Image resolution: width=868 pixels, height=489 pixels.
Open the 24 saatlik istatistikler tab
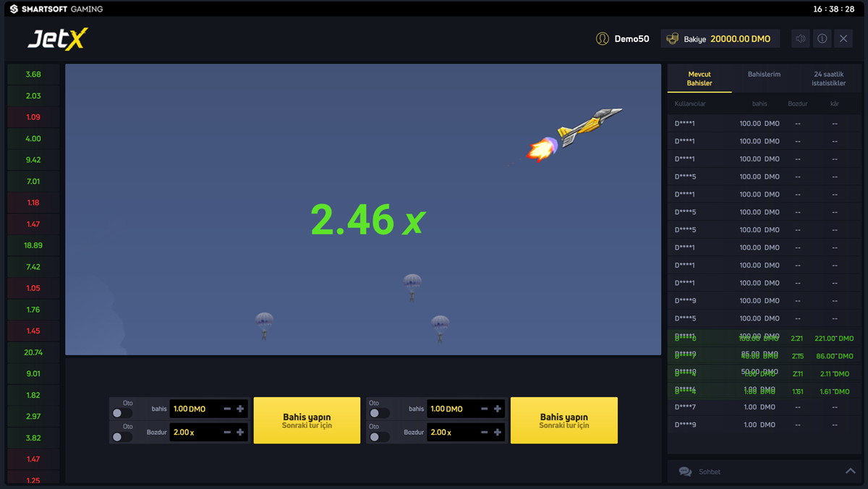(829, 78)
